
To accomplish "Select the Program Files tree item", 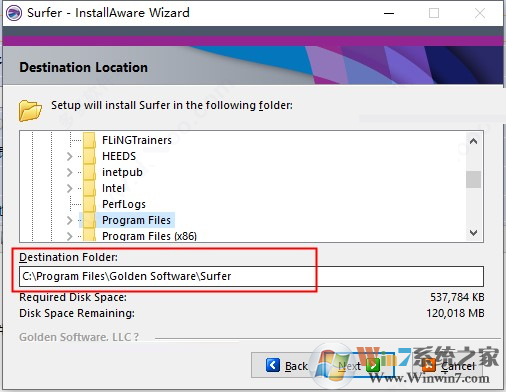I will [x=136, y=220].
